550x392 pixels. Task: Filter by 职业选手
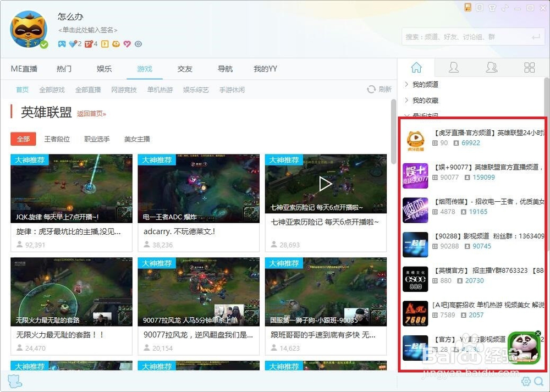pyautogui.click(x=97, y=139)
